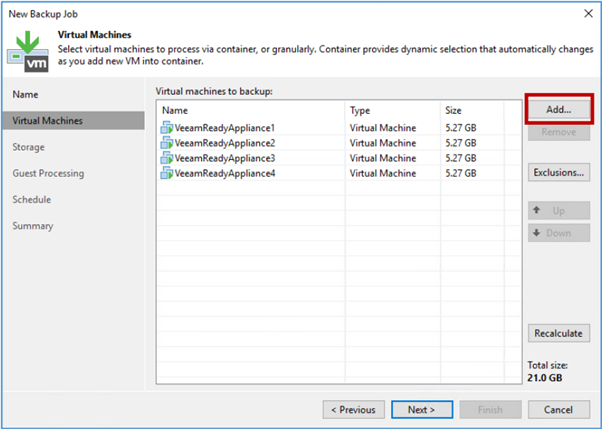Screen dimensions: 602x429
Task: Select the VeeamReadyAppliance4 row name
Action: tap(225, 174)
